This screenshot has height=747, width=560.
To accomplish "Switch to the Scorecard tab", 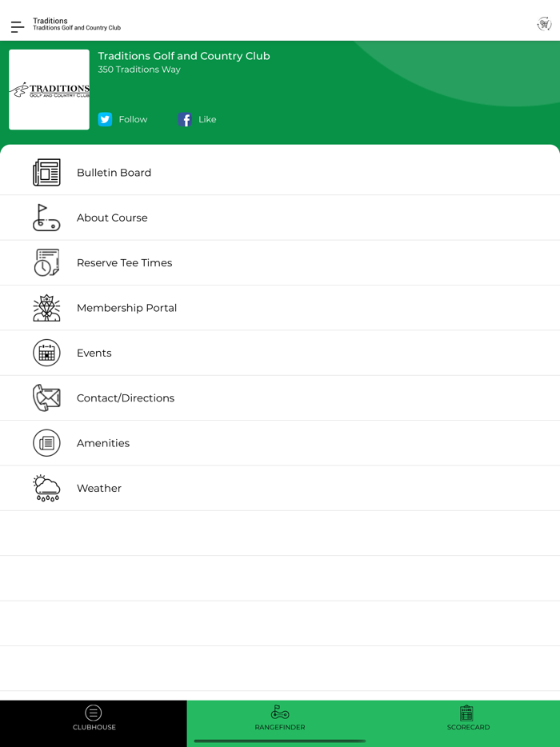I will coord(466,723).
